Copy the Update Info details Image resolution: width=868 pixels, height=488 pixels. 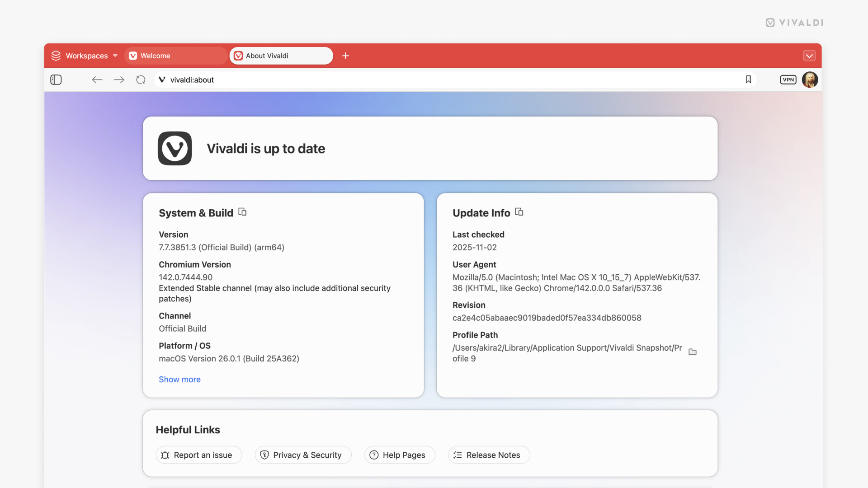pyautogui.click(x=519, y=211)
